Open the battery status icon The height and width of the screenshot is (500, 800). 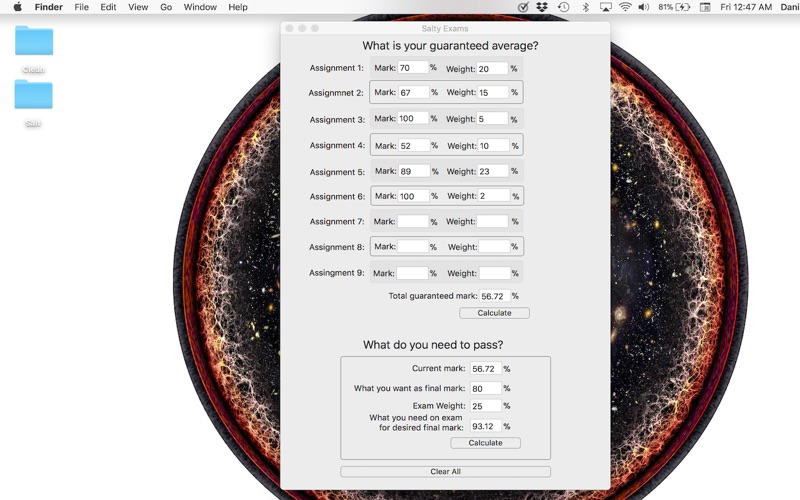pos(683,7)
